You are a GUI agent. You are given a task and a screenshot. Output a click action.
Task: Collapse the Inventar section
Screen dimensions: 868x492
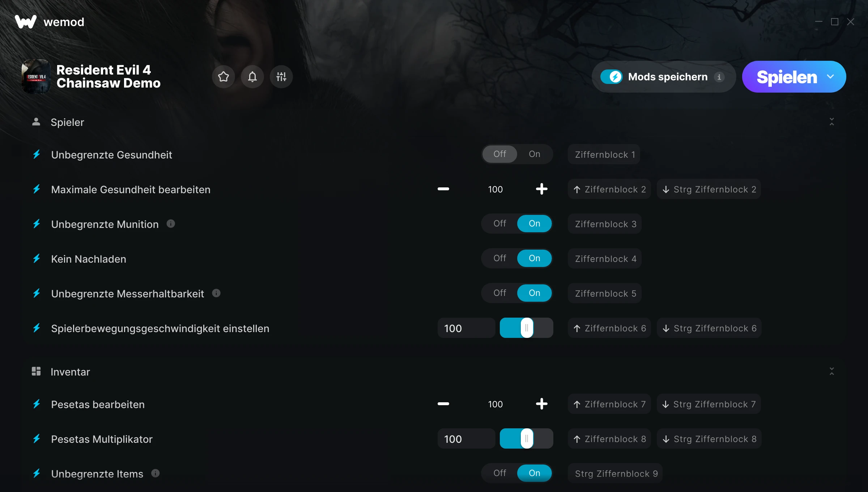coord(832,372)
